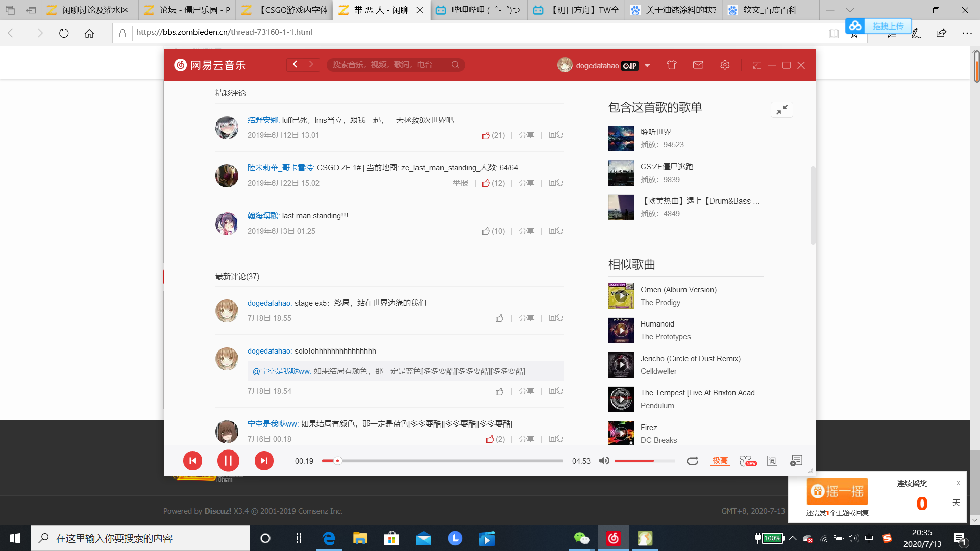Open the lyrics (词) panel
Screen dimensions: 980x551
click(772, 460)
